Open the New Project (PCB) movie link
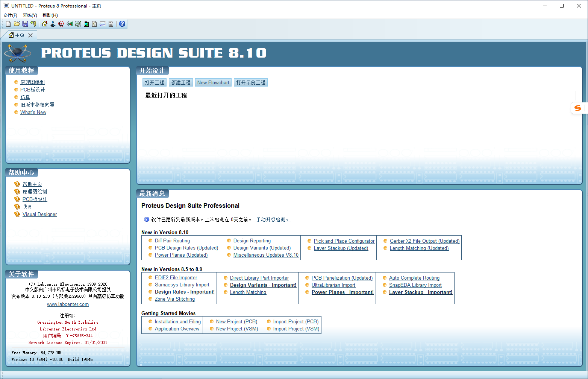This screenshot has height=379, width=588. click(x=237, y=321)
